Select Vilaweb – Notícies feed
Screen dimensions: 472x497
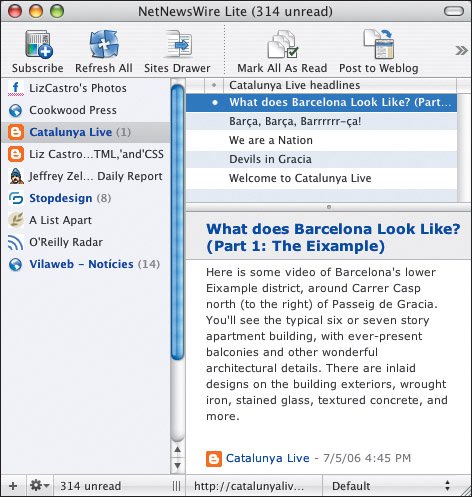coord(85,264)
